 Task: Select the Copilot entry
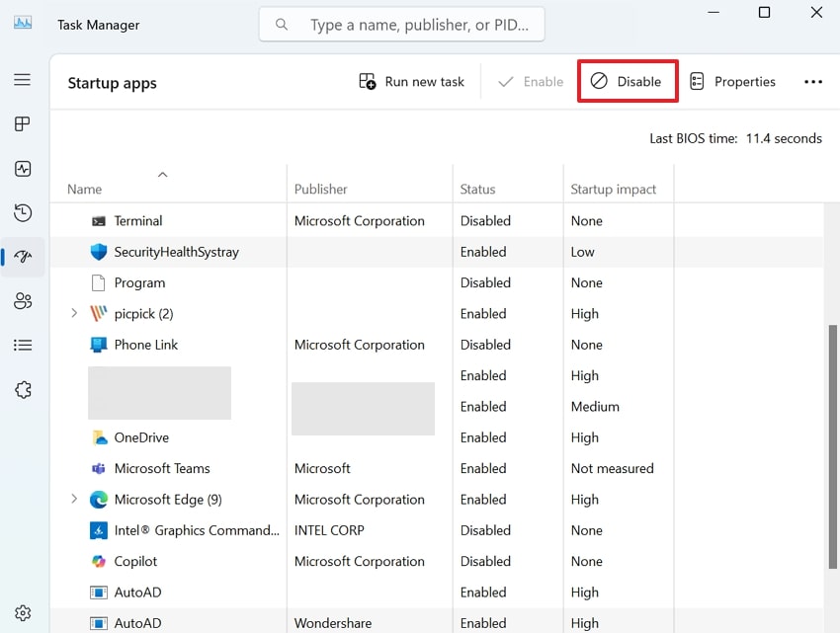[135, 561]
